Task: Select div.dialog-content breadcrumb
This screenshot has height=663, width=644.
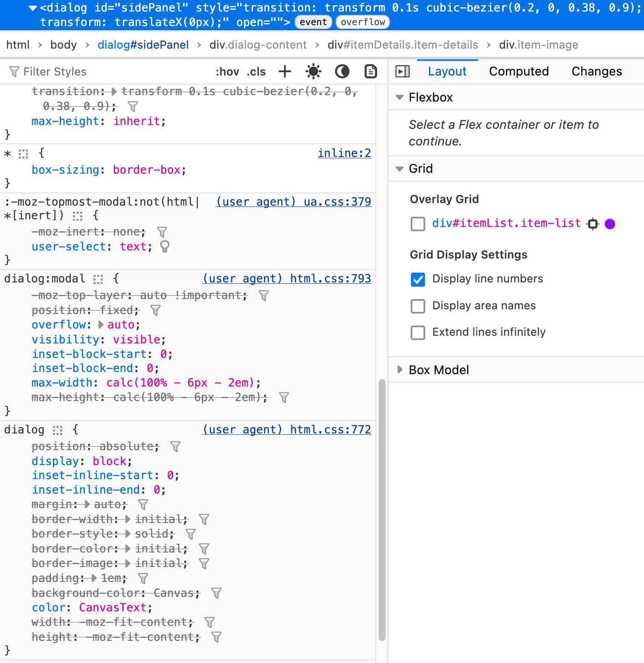Action: 258,45
